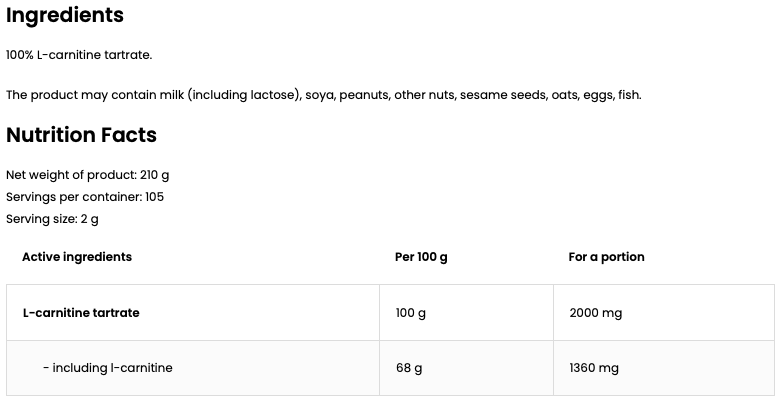This screenshot has width=781, height=402.
Task: Click the word 'fish' ending the warning
Action: (628, 95)
